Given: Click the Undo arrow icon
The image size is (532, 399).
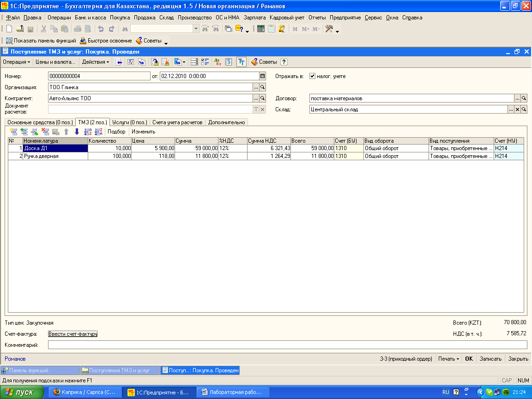Looking at the screenshot, I should (101, 29).
